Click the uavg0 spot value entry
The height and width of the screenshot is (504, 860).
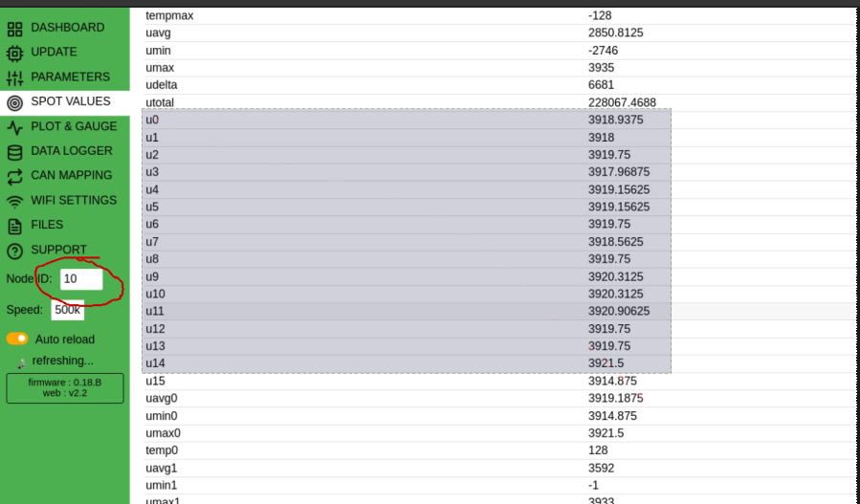pos(162,398)
